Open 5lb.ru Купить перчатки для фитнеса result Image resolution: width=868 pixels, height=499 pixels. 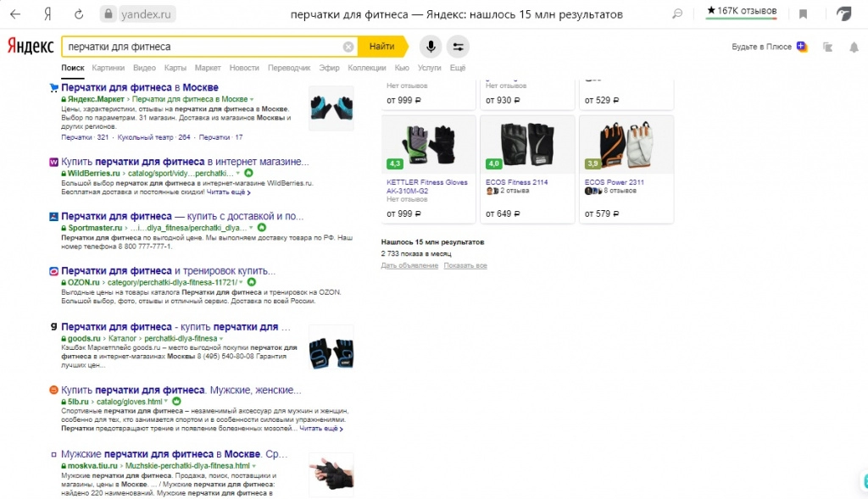click(x=181, y=390)
